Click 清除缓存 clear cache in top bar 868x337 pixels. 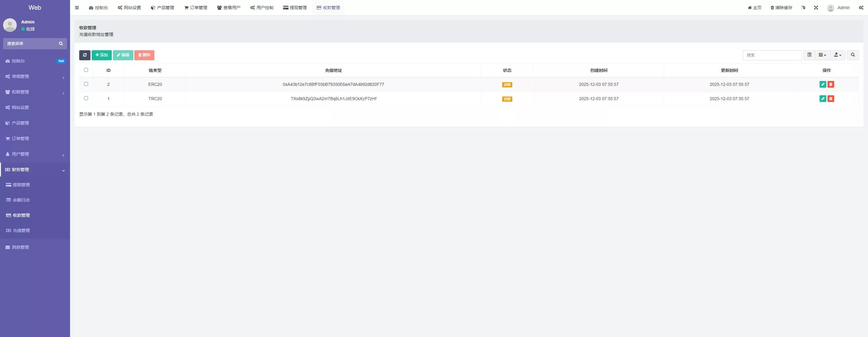tap(781, 7)
